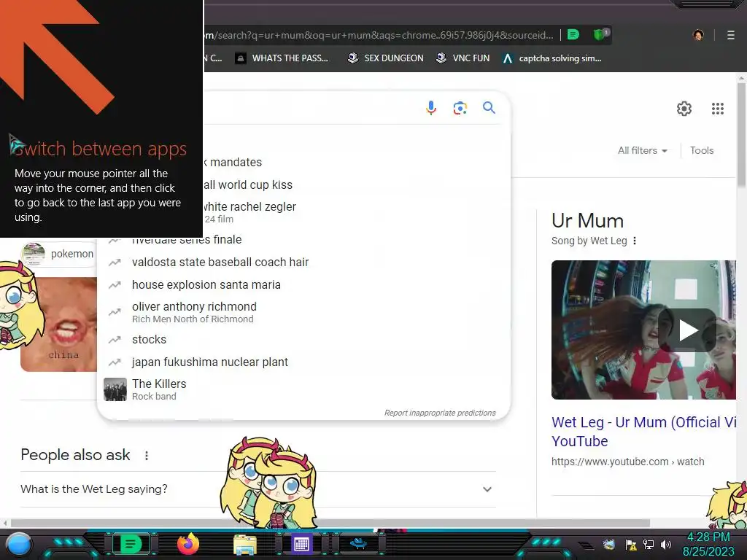This screenshot has height=560, width=747.
Task: Open File Explorer from the taskbar
Action: click(245, 545)
